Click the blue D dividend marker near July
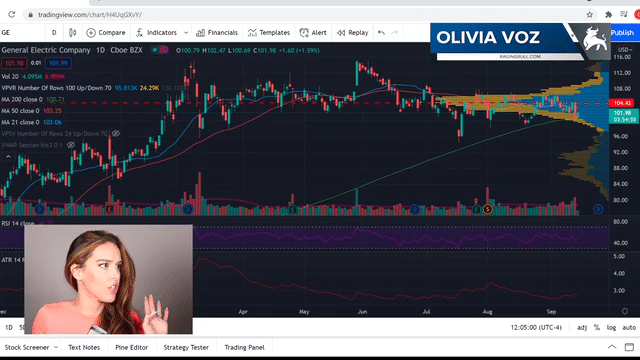Screen dimensions: 640x360 [x=415, y=209]
